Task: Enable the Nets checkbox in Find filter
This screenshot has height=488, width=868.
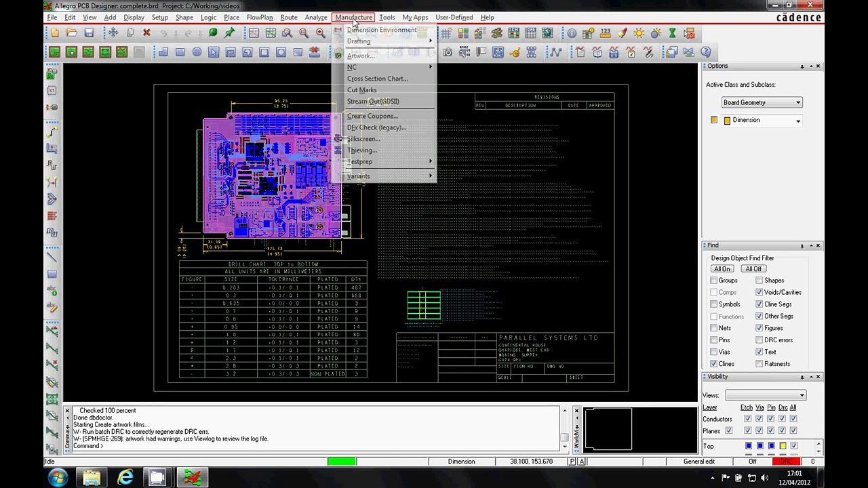Action: tap(714, 328)
